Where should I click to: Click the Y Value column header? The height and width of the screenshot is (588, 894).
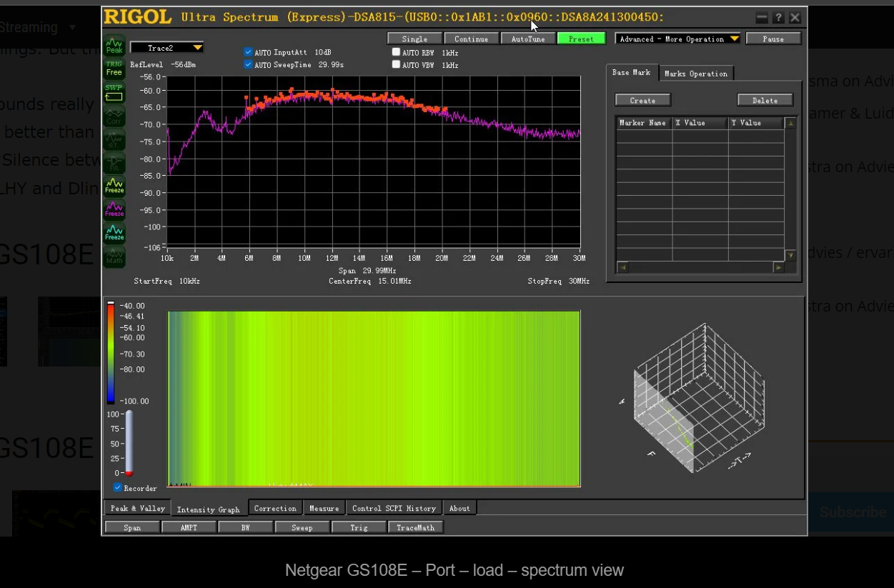coord(756,123)
